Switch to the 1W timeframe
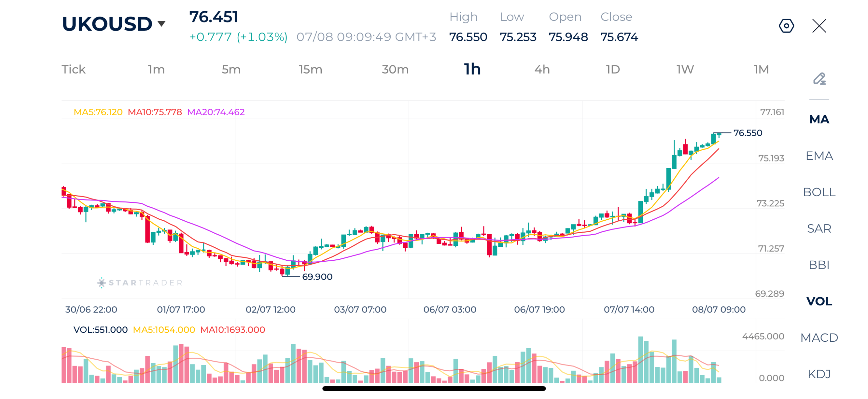The height and width of the screenshot is (399, 868). pyautogui.click(x=685, y=69)
